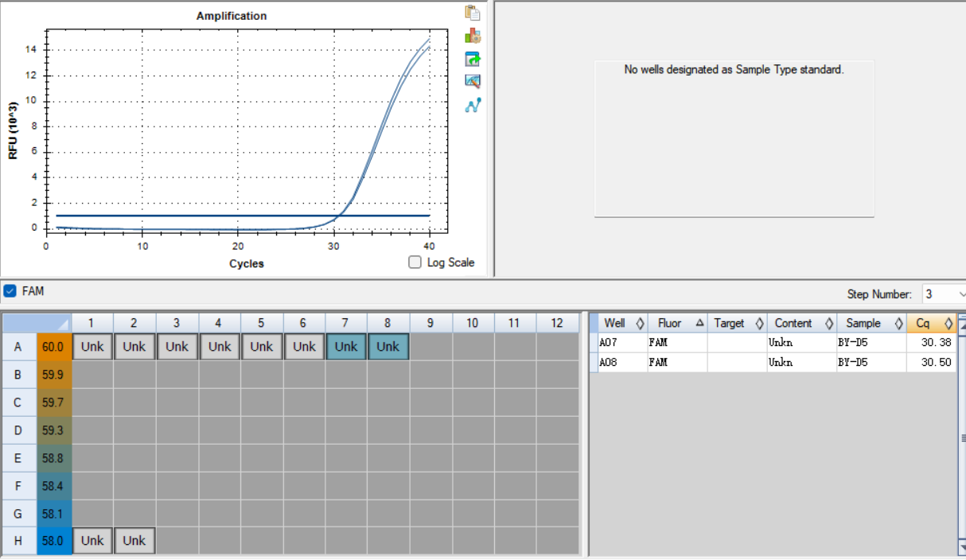Select plate row header A
The width and height of the screenshot is (966, 560).
[x=18, y=347]
